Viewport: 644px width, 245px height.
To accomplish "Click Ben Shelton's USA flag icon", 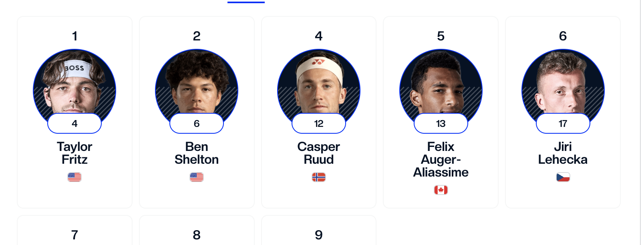I will coord(197,177).
